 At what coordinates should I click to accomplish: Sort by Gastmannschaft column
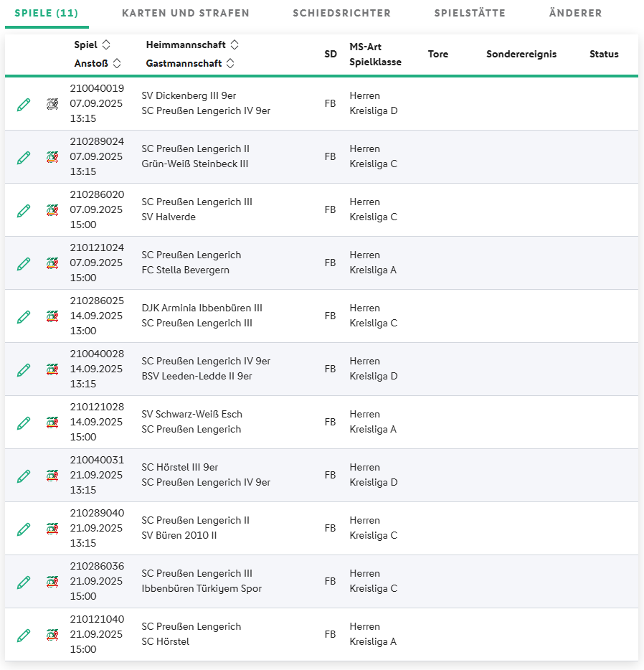tap(230, 64)
